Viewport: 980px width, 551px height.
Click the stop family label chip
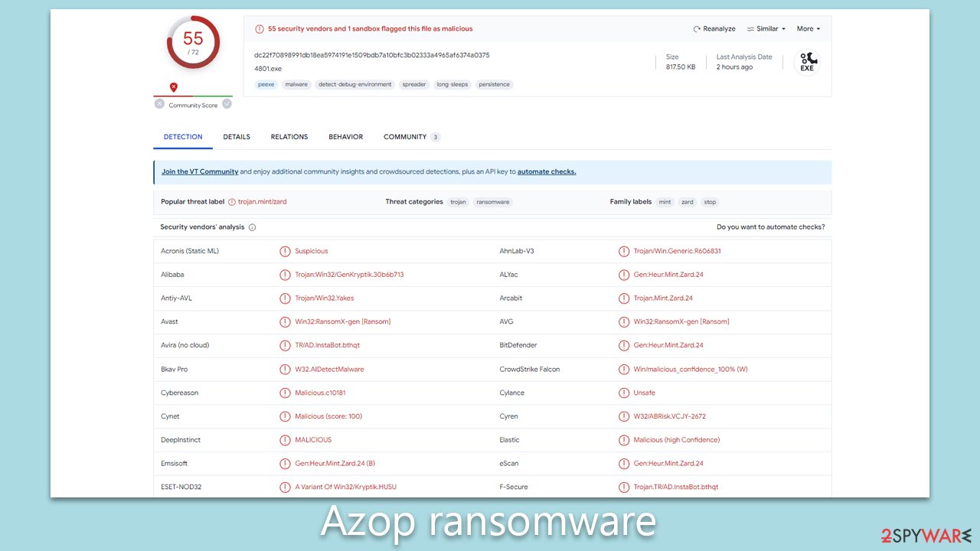(710, 202)
